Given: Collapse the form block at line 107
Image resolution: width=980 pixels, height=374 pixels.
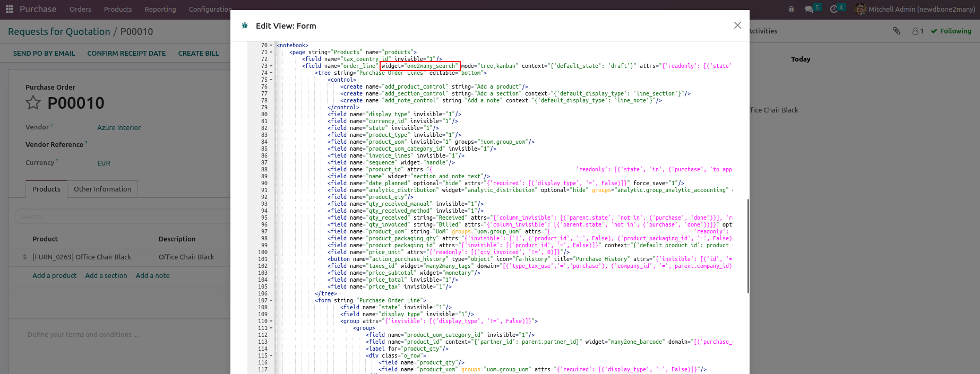Looking at the screenshot, I should click(x=271, y=301).
